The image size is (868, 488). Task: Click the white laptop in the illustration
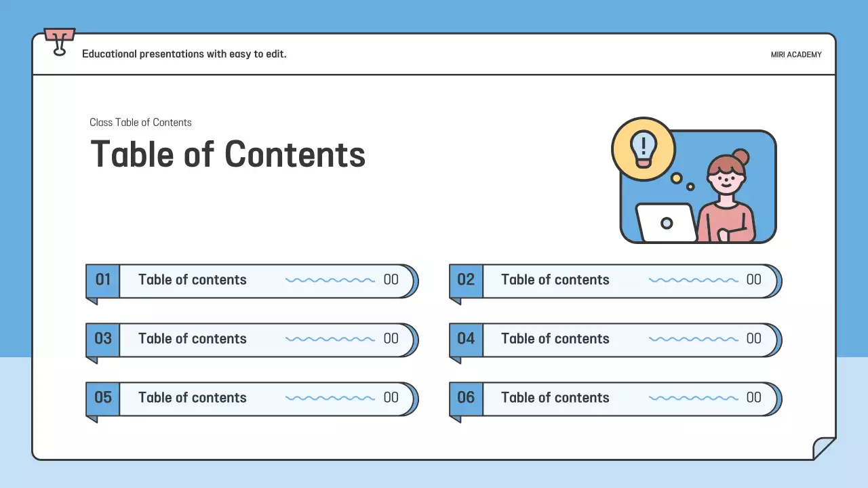[x=666, y=222]
